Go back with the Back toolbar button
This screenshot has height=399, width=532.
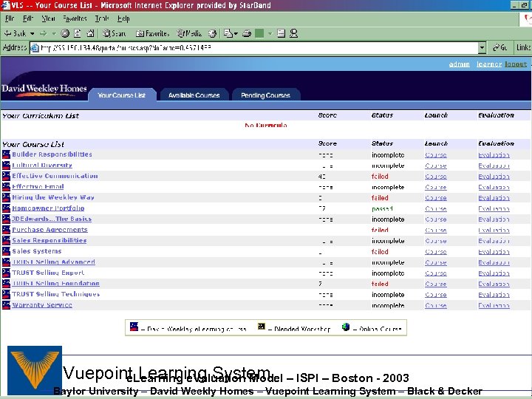click(15, 33)
